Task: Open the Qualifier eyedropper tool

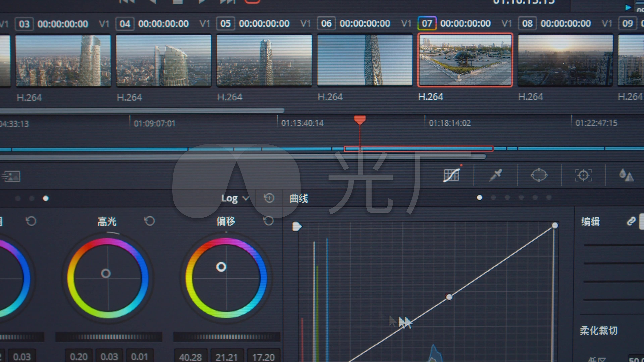Action: 496,175
